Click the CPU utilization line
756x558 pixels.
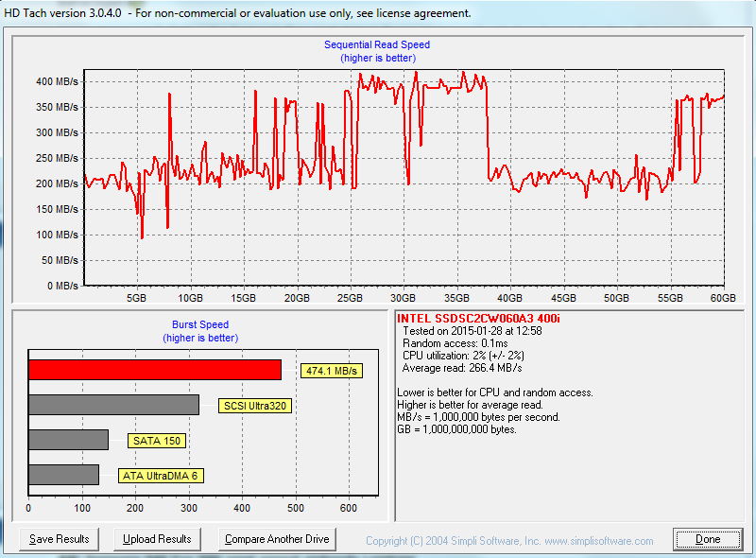463,356
